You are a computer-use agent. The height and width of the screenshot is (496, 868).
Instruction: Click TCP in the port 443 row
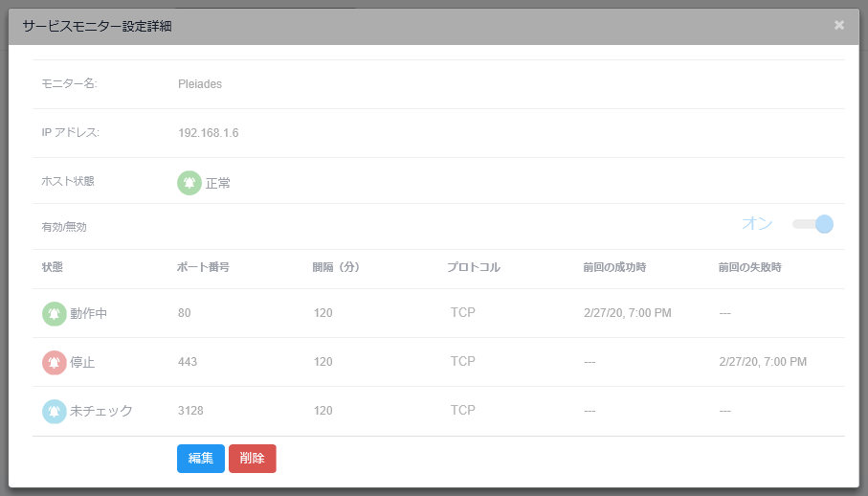point(463,361)
